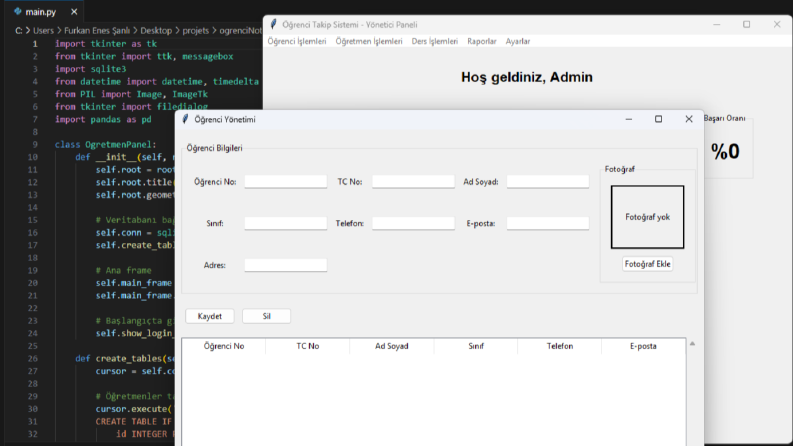
Task: Open the Öğretmen İşlemleri menu
Action: [369, 41]
